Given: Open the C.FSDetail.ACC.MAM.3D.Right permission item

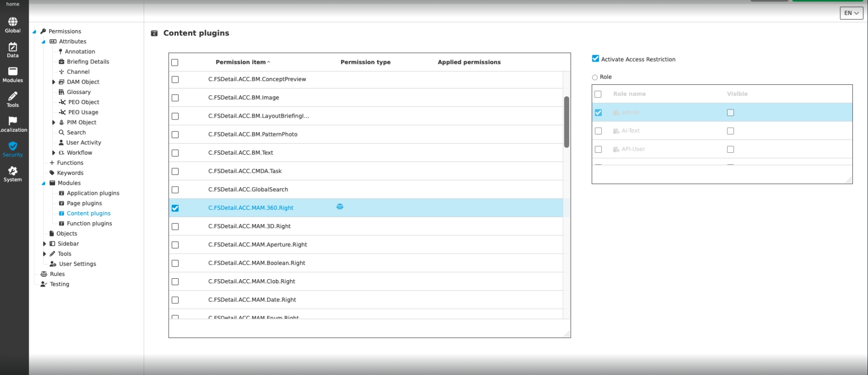Looking at the screenshot, I should coord(249,226).
